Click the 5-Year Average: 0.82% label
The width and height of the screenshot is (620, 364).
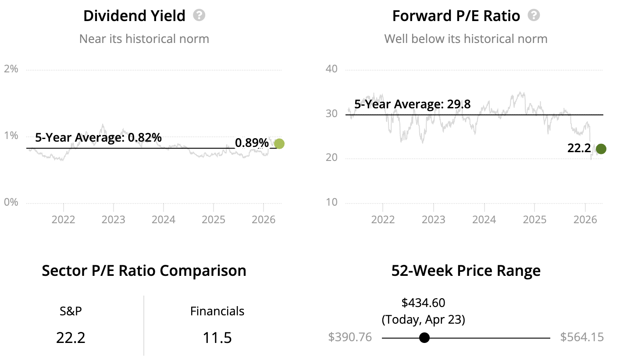[x=98, y=138]
